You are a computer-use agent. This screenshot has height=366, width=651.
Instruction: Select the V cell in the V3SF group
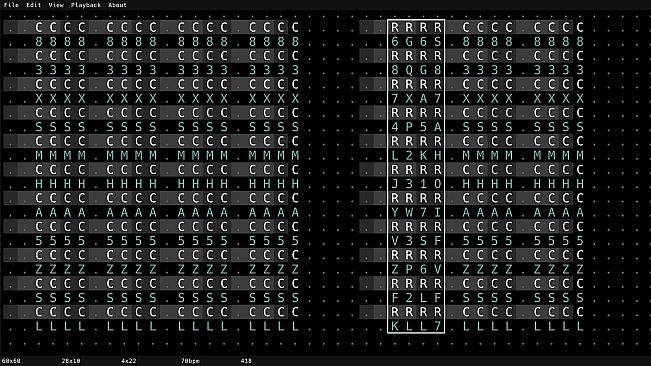click(x=395, y=241)
